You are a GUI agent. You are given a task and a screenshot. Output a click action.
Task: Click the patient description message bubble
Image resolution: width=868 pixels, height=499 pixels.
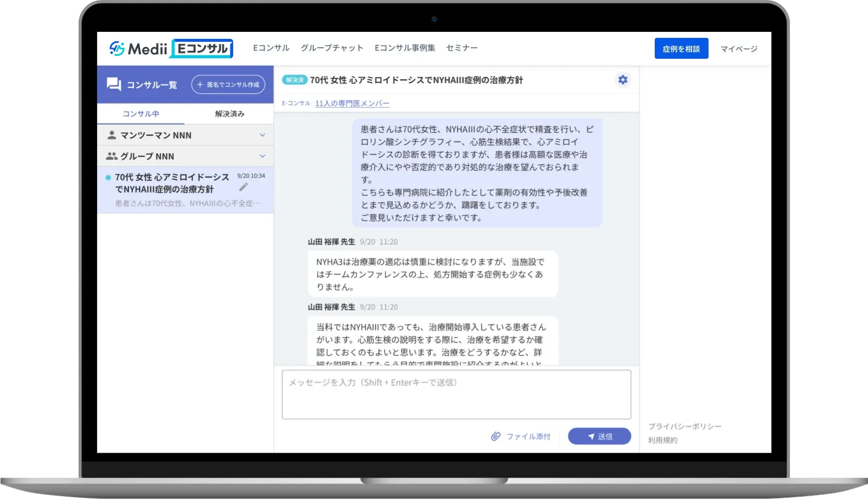click(x=477, y=173)
